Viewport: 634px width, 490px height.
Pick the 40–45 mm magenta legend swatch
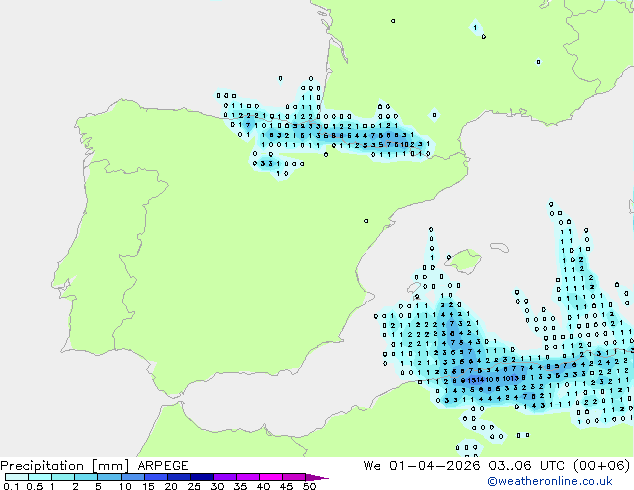point(271,477)
